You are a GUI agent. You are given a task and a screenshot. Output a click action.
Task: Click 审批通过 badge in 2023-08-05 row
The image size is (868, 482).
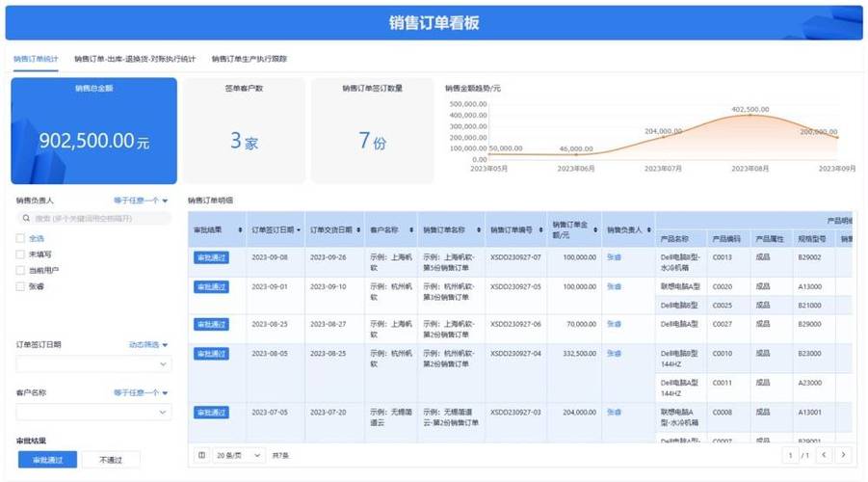pos(212,354)
